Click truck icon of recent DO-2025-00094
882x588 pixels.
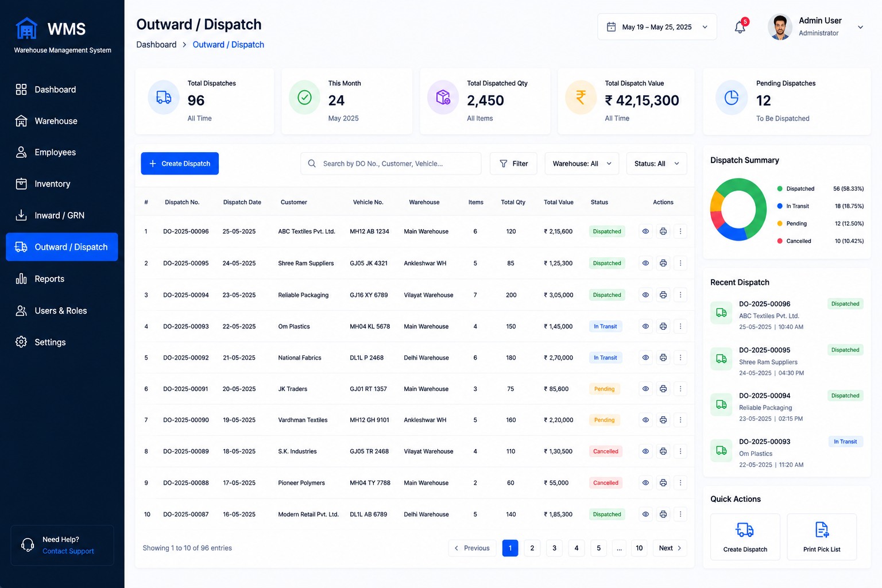721,405
